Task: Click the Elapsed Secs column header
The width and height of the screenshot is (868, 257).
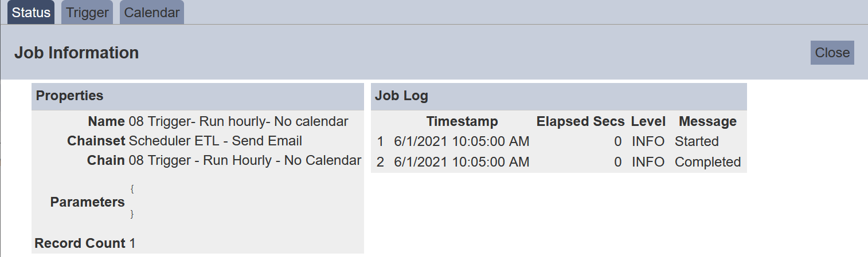Action: click(580, 121)
